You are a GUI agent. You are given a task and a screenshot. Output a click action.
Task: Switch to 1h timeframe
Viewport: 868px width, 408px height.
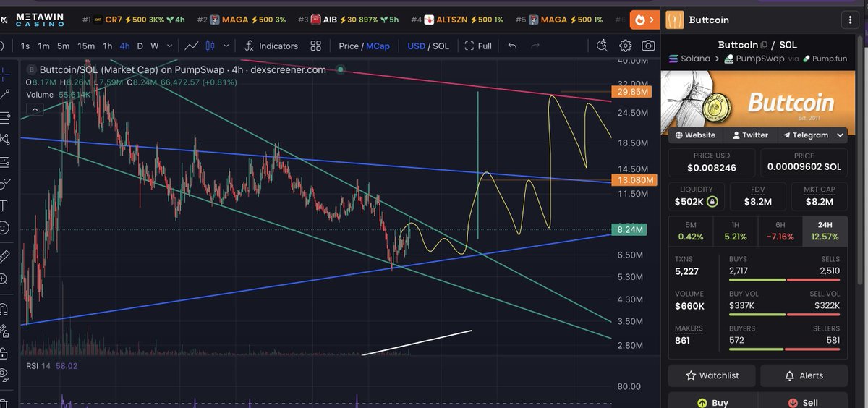click(107, 46)
